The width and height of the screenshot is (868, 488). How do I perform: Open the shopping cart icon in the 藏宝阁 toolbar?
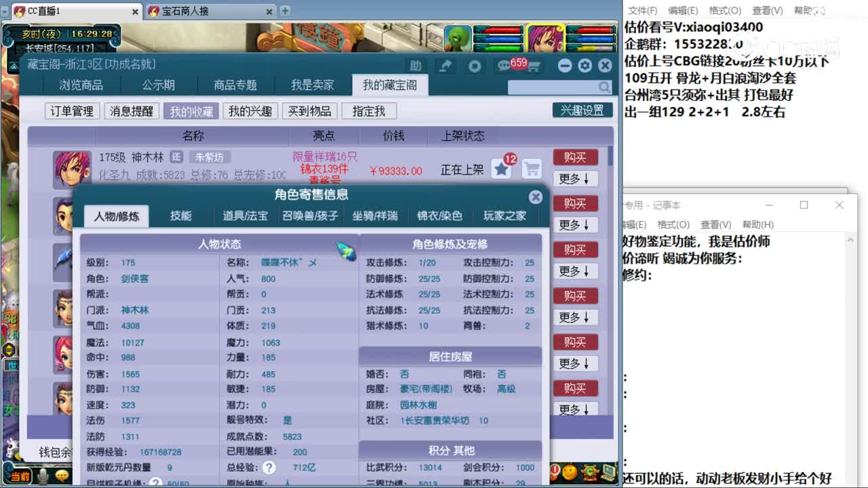click(535, 66)
